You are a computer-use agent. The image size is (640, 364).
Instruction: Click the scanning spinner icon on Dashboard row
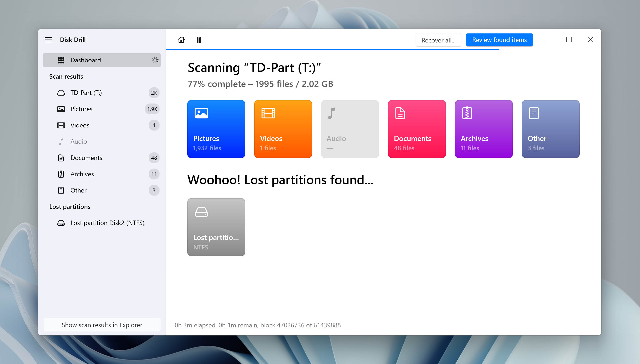tap(155, 60)
